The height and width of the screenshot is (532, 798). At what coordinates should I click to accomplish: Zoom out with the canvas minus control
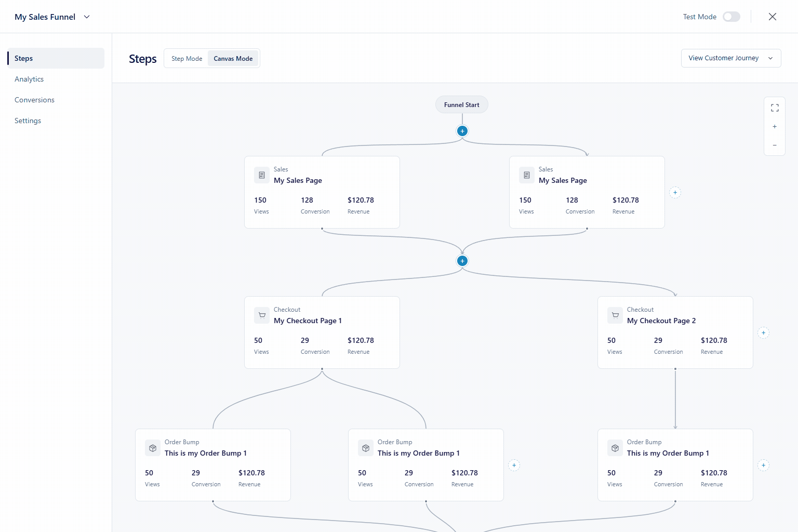775,145
